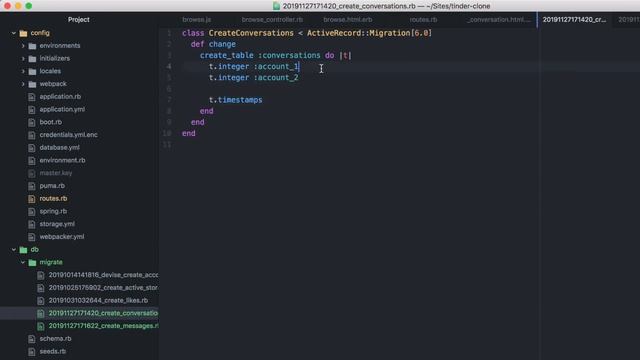Click the seeds.rb file icon
The image size is (640, 360).
[x=32, y=351]
